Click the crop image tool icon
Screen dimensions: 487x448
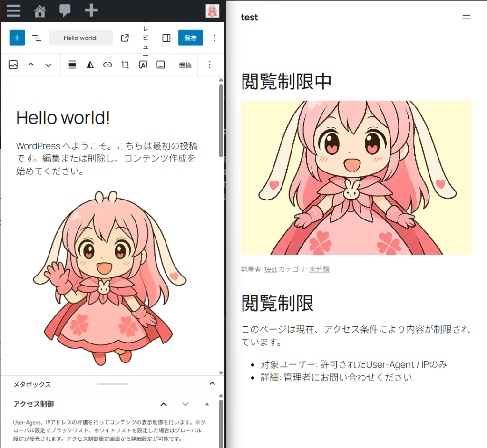click(x=125, y=65)
